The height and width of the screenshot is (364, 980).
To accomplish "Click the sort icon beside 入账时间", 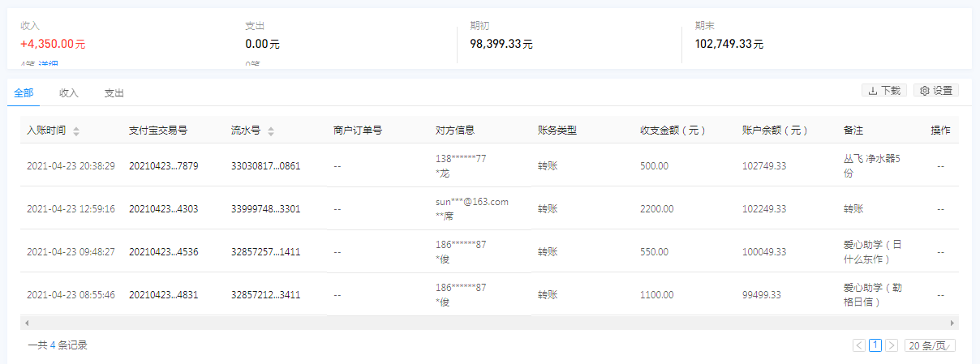I will pos(76,131).
